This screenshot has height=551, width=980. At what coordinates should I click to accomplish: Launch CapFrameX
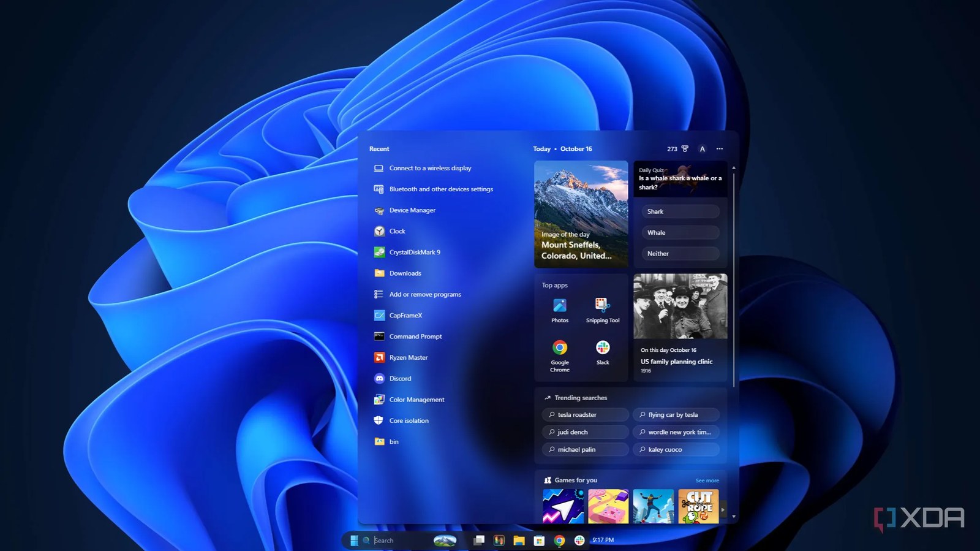point(398,315)
